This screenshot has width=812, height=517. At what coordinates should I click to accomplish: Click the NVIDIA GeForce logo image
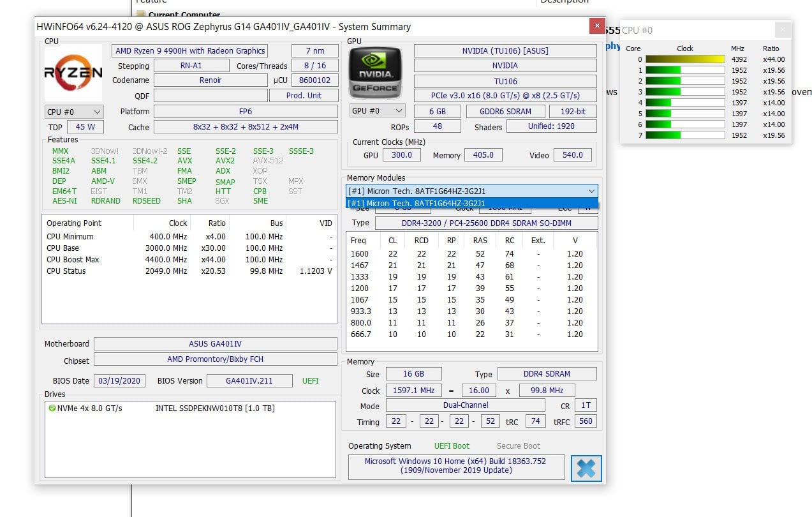pos(377,73)
